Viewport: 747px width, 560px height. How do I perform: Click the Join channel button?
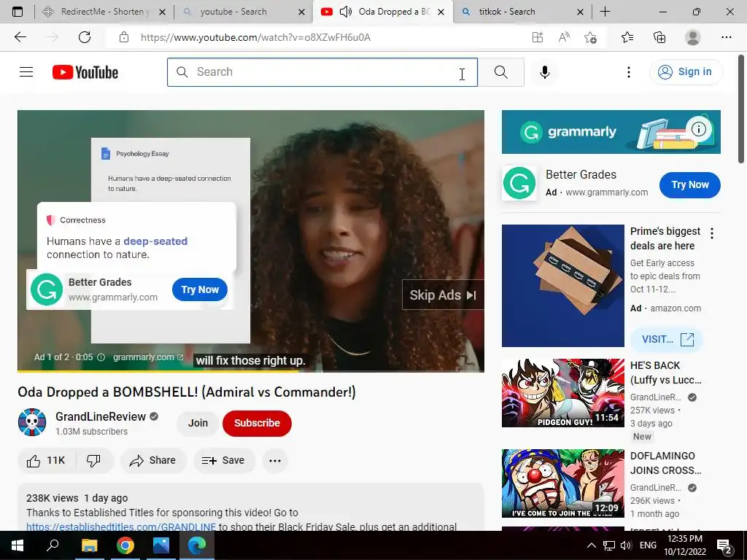198,423
